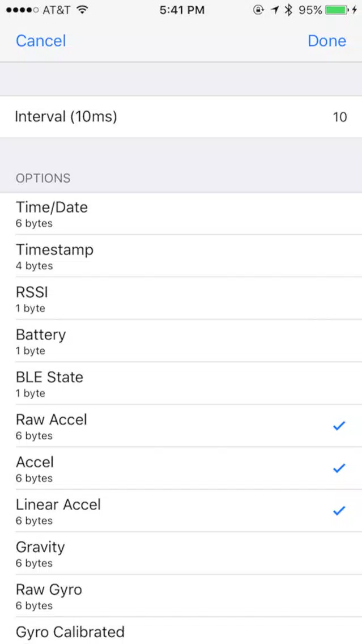Tap the battery indicator icon
The height and width of the screenshot is (644, 362).
click(337, 10)
